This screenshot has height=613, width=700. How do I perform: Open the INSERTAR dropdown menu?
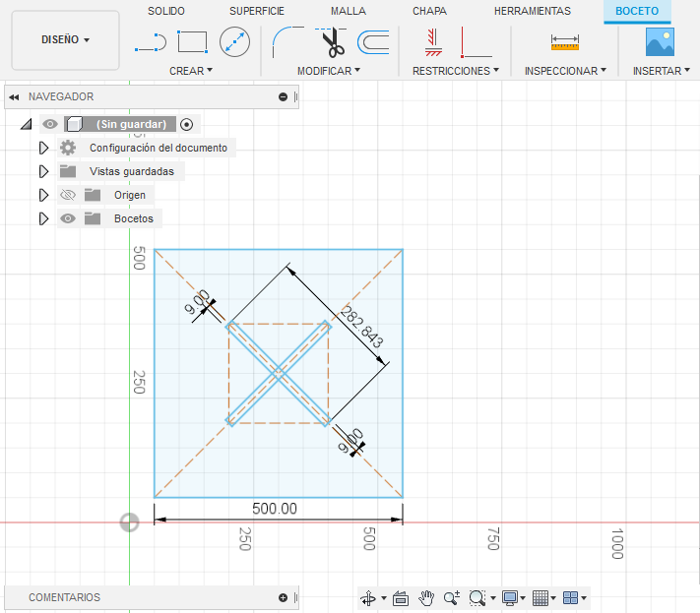662,71
